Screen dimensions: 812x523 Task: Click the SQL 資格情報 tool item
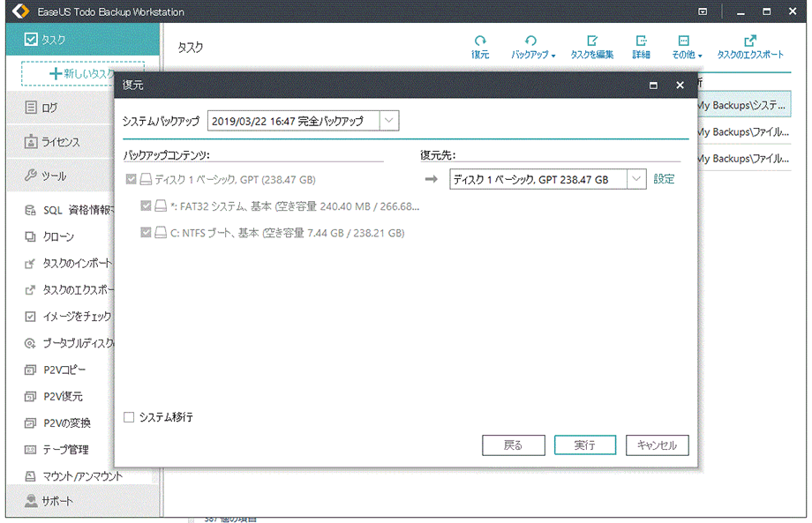[x=69, y=210]
